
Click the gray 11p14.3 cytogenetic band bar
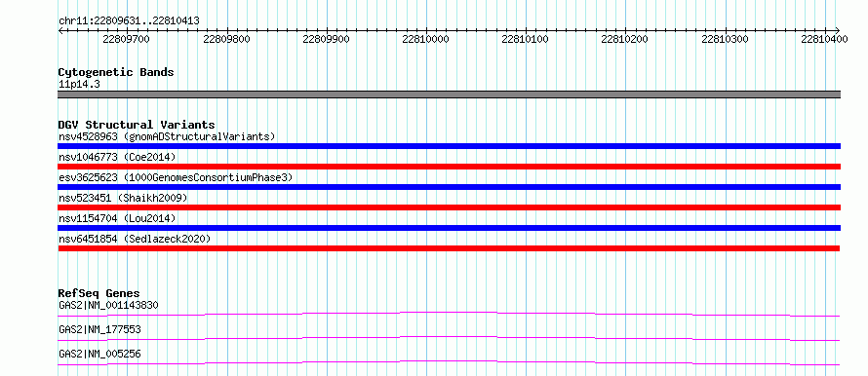[x=449, y=94]
